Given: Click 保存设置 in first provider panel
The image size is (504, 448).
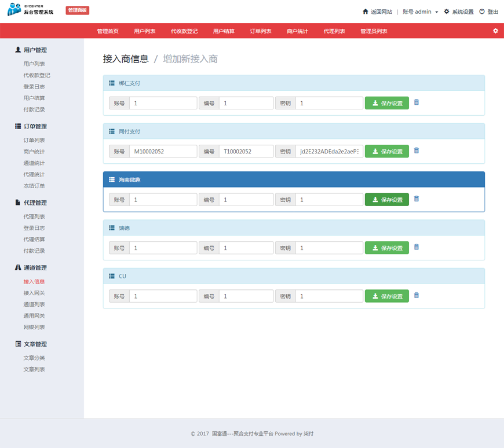Looking at the screenshot, I should tap(386, 103).
